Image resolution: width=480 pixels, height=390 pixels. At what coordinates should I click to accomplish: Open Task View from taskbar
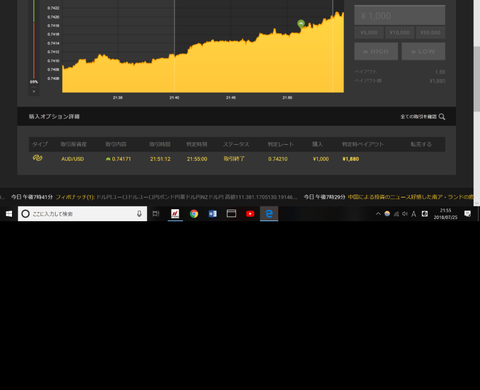(x=156, y=214)
